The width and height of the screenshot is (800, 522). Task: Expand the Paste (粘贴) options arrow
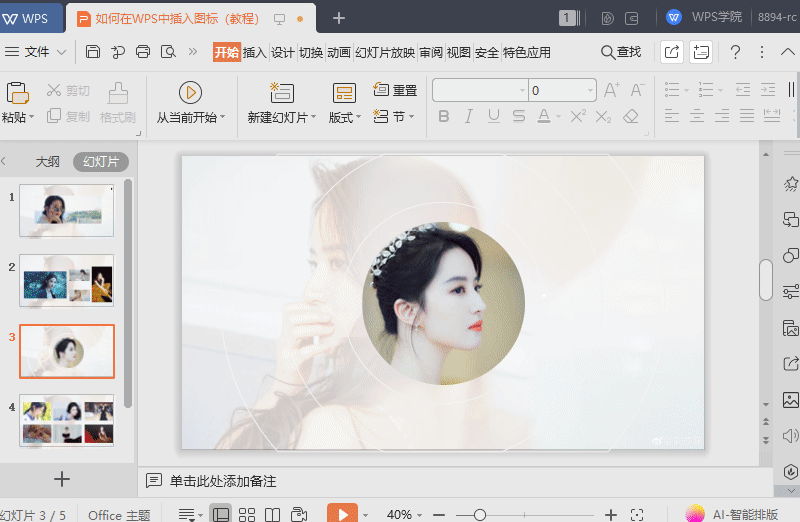(32, 117)
